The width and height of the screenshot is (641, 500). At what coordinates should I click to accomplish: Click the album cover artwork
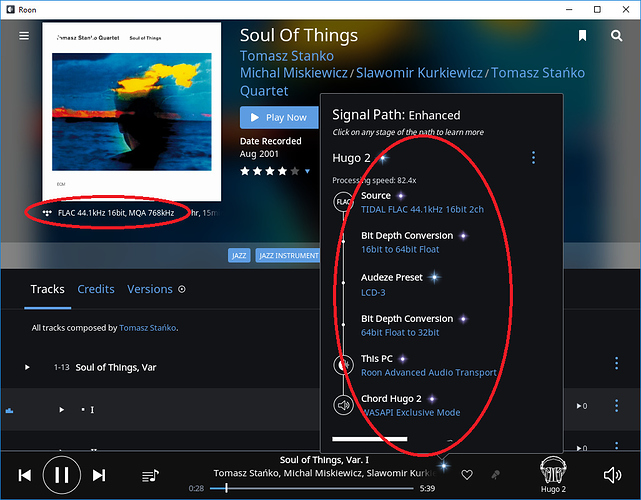pos(132,112)
